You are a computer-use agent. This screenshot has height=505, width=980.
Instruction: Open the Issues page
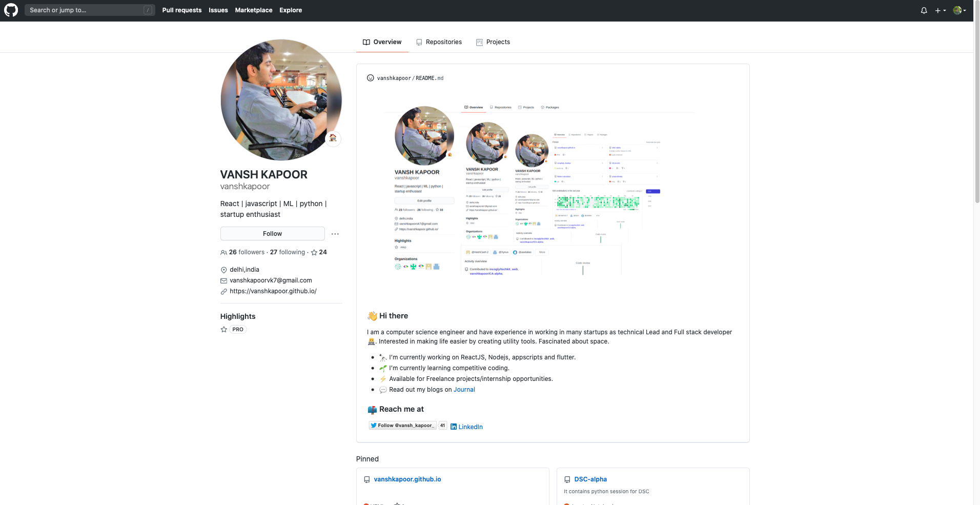[x=218, y=10]
